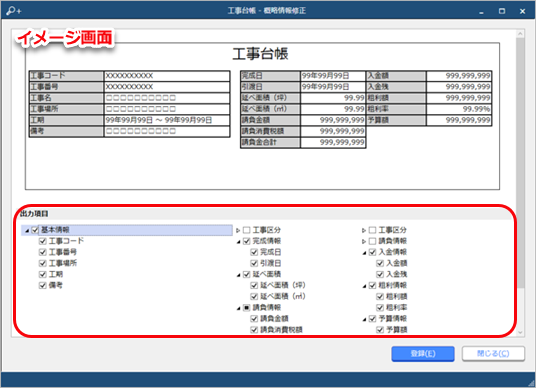Uncheck the 工事場所 checkbox in 出力項目
Screen dimensions: 536x388
(42, 263)
